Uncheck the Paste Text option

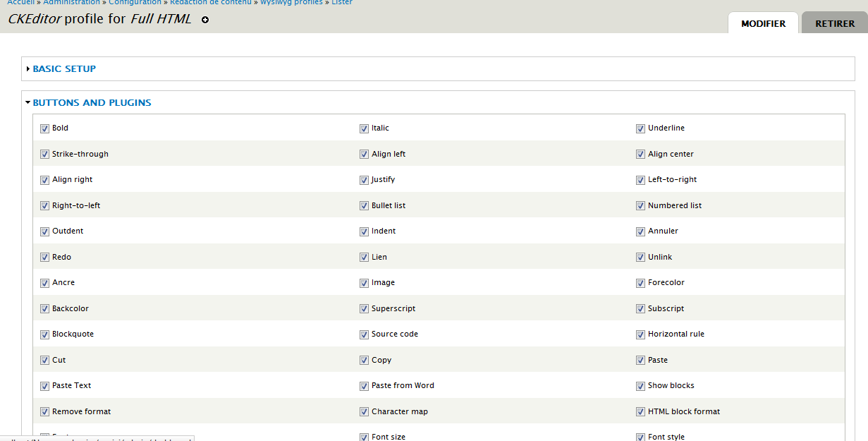44,386
